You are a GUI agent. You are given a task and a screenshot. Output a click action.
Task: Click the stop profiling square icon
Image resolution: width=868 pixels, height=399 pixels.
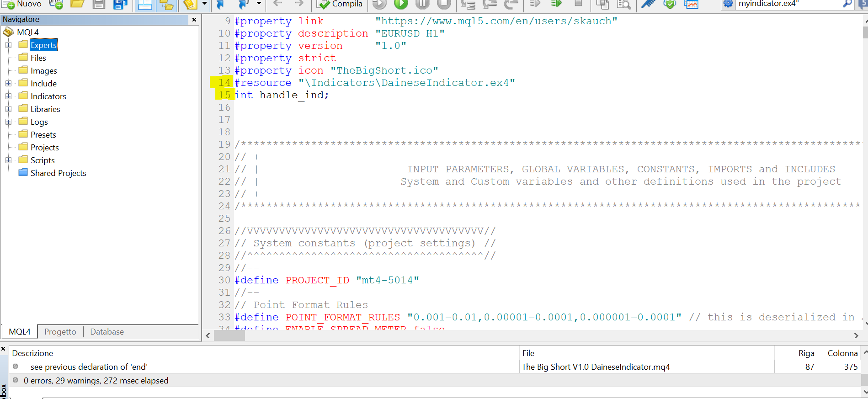tap(578, 3)
